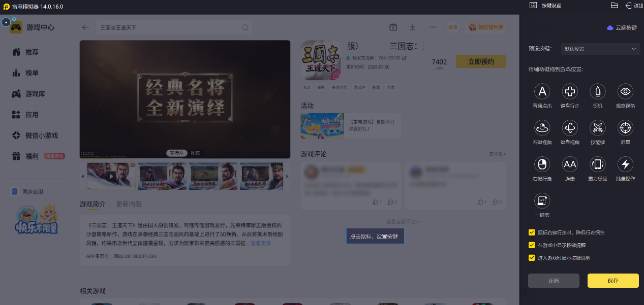Click the 还原 restore button
The width and height of the screenshot is (644, 305).
pos(554,281)
